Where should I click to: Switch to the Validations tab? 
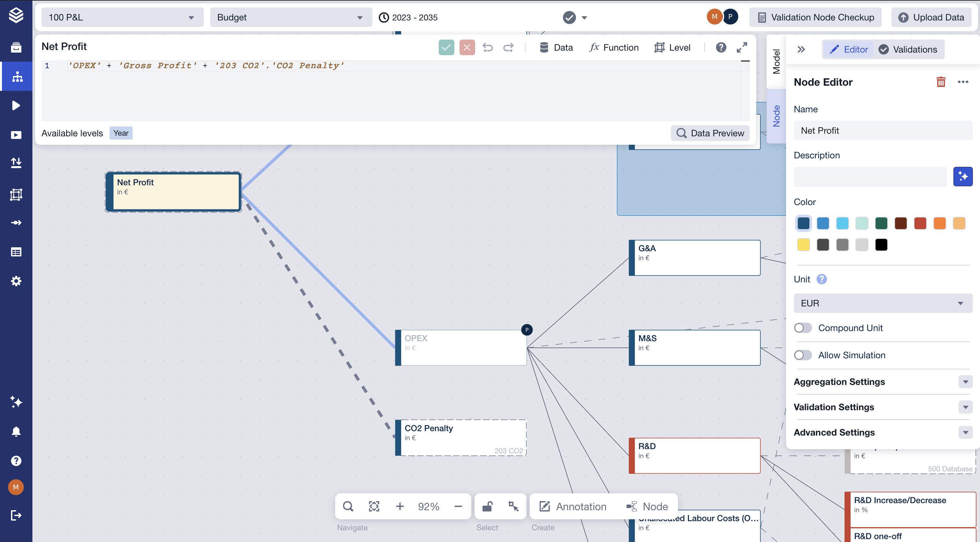point(908,49)
